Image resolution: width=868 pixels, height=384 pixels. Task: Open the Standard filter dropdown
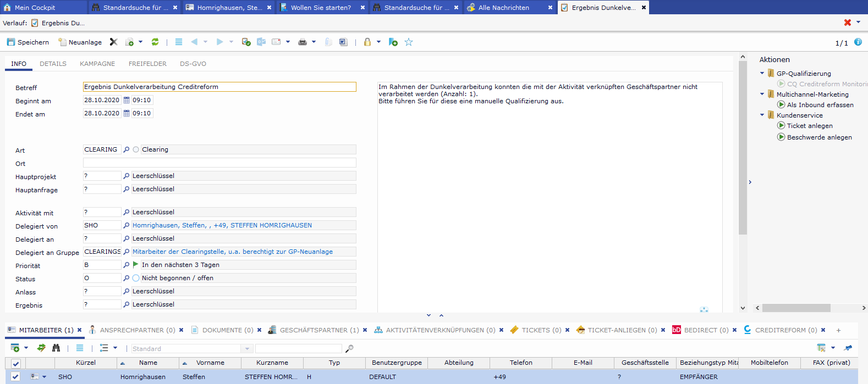pyautogui.click(x=247, y=349)
